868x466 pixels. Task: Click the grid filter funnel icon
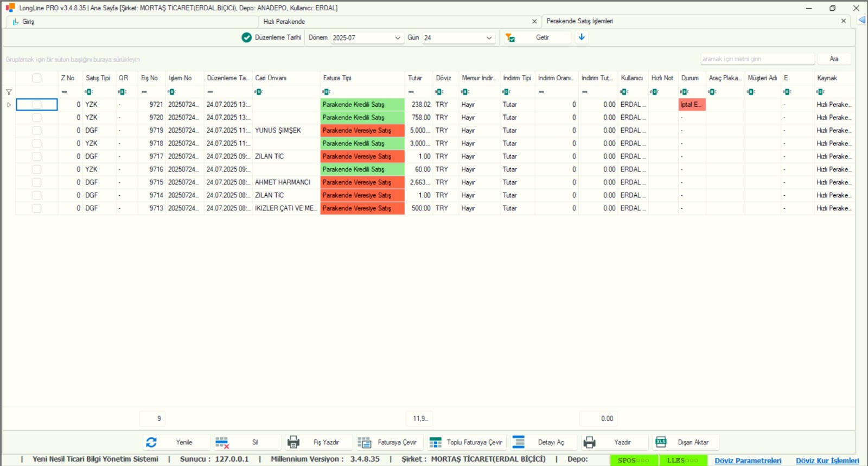(x=9, y=92)
